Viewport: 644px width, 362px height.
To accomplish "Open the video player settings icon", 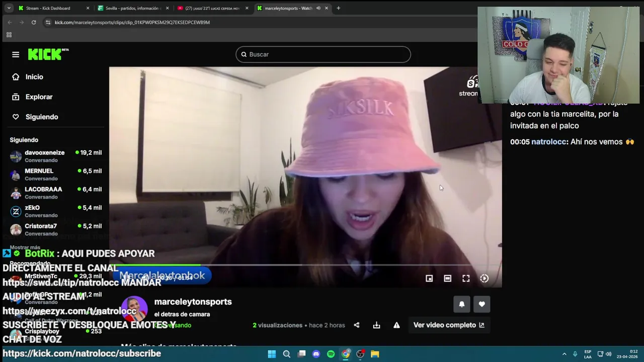I will point(484,279).
